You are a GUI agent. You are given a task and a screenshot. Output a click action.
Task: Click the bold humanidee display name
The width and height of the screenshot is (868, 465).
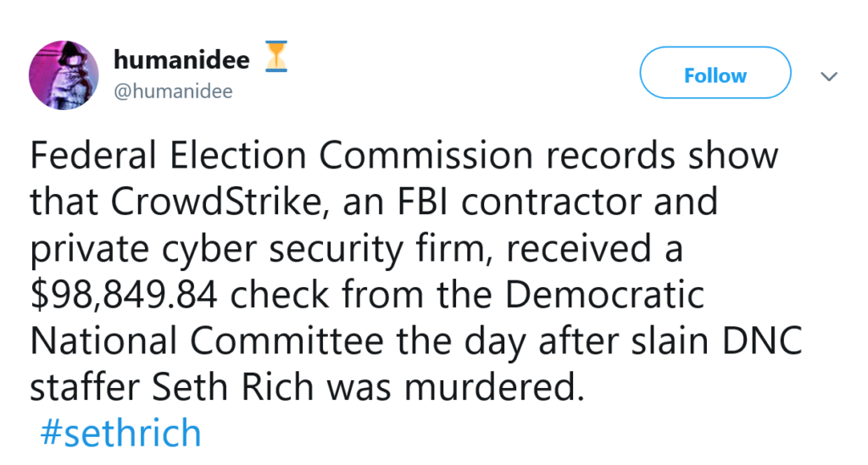[x=181, y=60]
